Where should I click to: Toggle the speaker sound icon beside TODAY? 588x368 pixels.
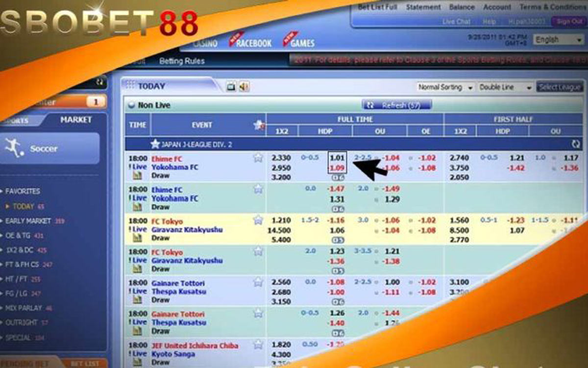[x=244, y=87]
